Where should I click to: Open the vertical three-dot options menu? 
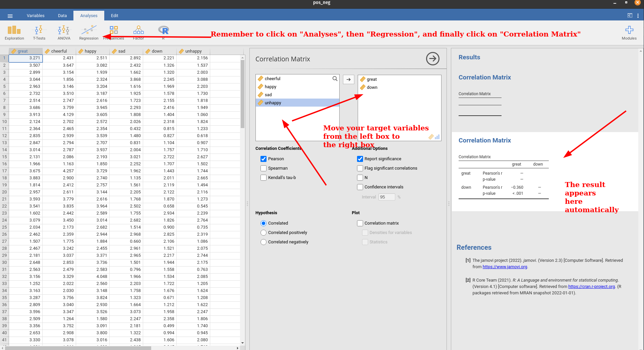click(638, 16)
